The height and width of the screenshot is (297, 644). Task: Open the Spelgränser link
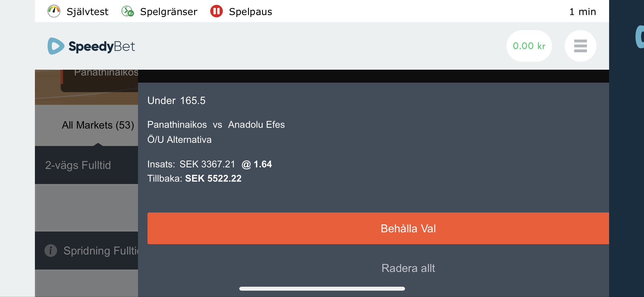pyautogui.click(x=169, y=12)
